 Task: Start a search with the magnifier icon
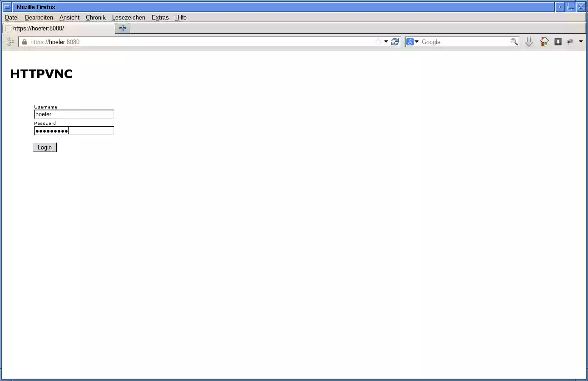pos(514,42)
